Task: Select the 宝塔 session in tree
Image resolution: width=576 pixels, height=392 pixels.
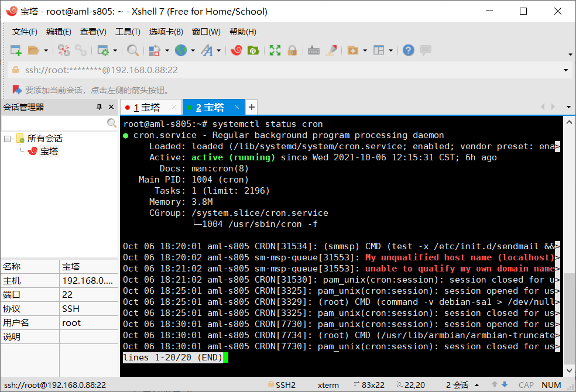Action: coord(49,151)
